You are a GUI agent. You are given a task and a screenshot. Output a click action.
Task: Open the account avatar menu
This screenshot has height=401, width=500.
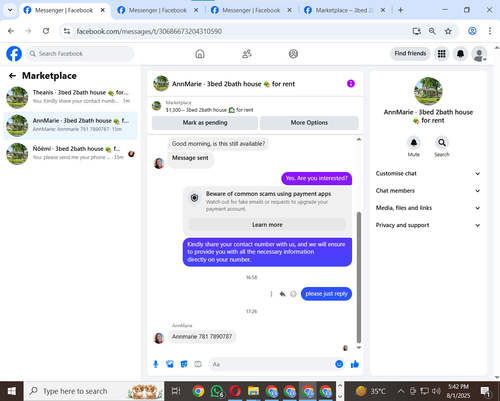tap(479, 54)
